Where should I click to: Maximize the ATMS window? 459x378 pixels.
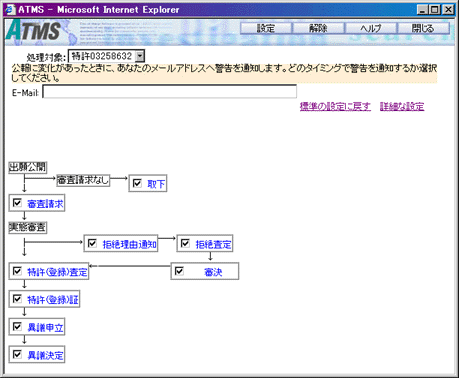coord(434,10)
